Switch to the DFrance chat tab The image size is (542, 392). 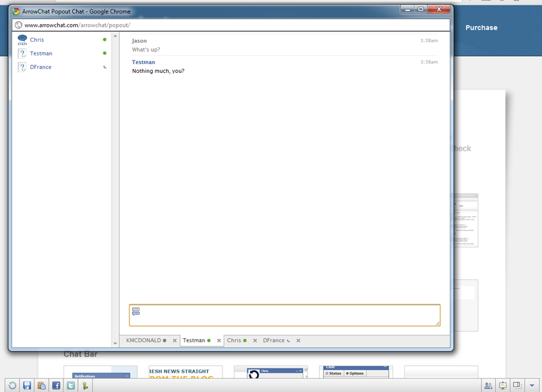click(x=273, y=340)
